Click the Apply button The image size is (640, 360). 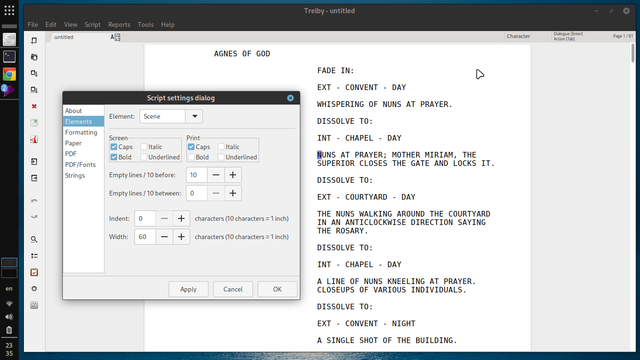(188, 289)
